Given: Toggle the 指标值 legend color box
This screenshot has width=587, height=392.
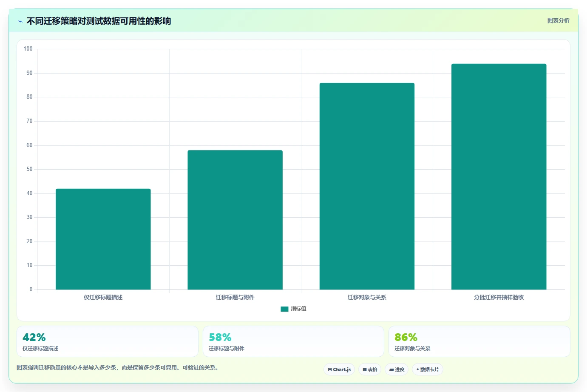Looking at the screenshot, I should [x=284, y=309].
